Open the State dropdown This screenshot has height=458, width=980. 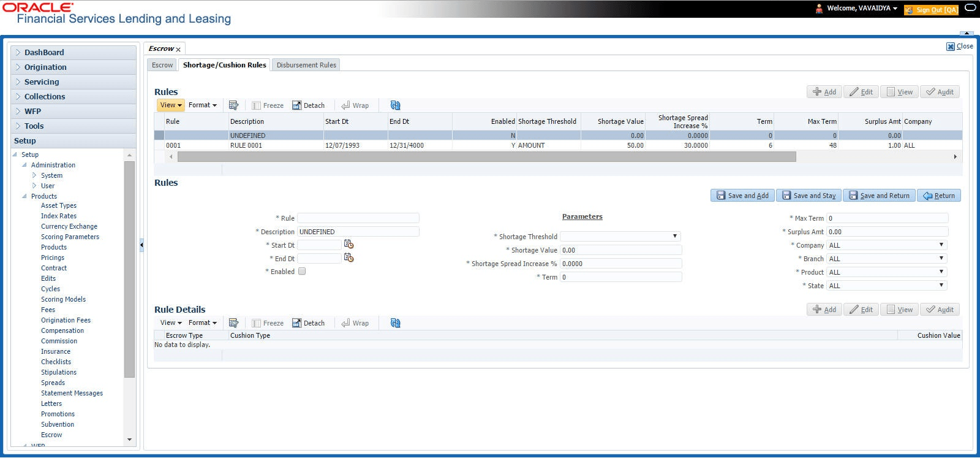[887, 286]
